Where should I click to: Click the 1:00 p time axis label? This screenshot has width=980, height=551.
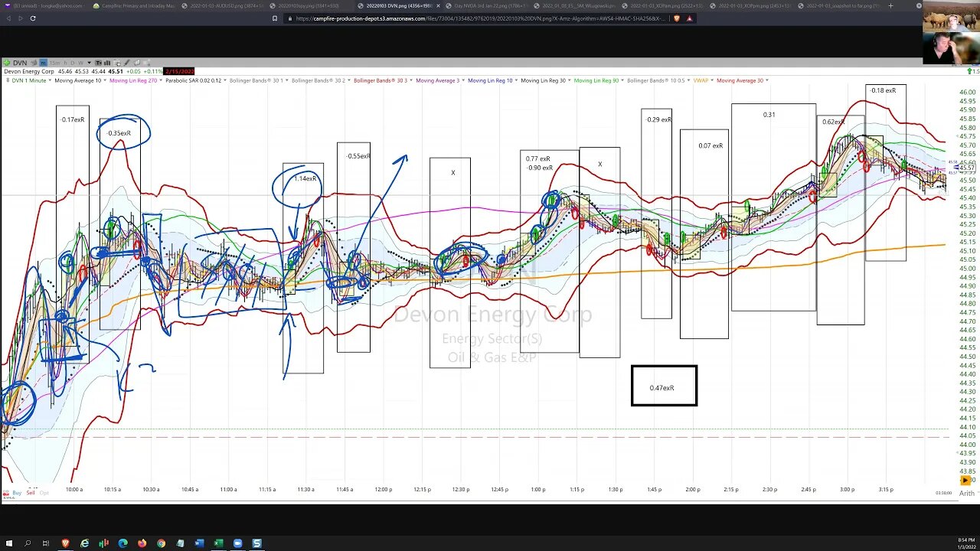point(538,489)
